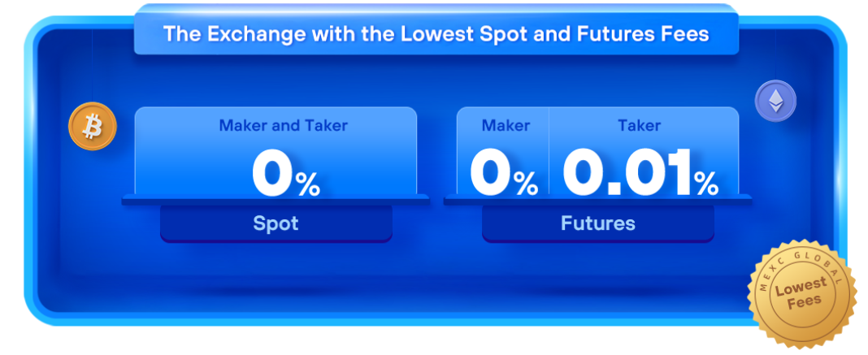
Task: Click the shelf beneath the Spot card
Action: (x=276, y=200)
